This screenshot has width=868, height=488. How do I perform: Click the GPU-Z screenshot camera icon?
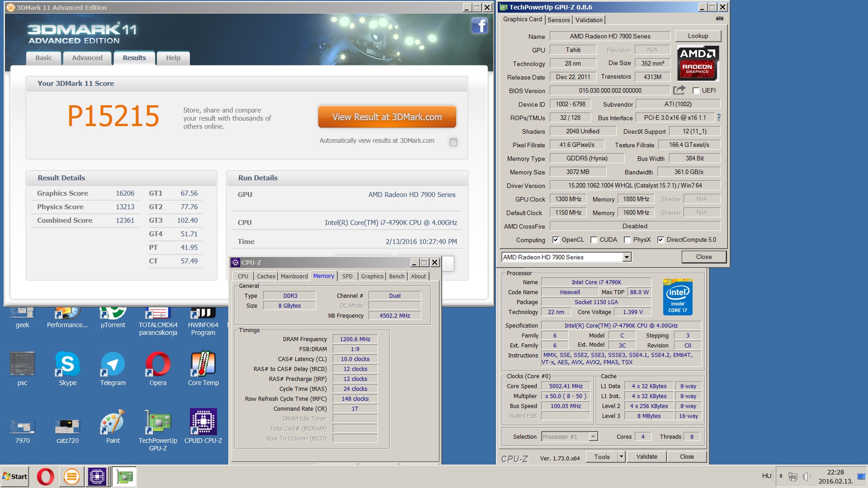720,19
